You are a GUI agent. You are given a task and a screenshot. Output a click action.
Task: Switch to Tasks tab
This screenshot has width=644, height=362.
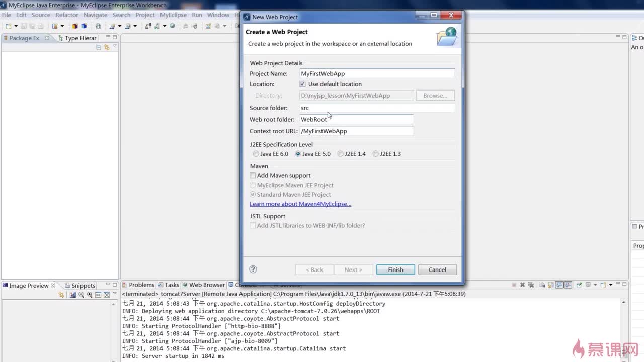168,285
